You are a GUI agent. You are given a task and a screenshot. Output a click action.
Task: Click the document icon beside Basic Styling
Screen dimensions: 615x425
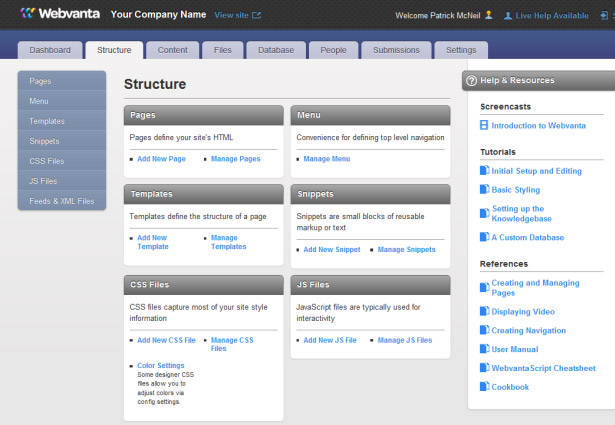pyautogui.click(x=484, y=189)
